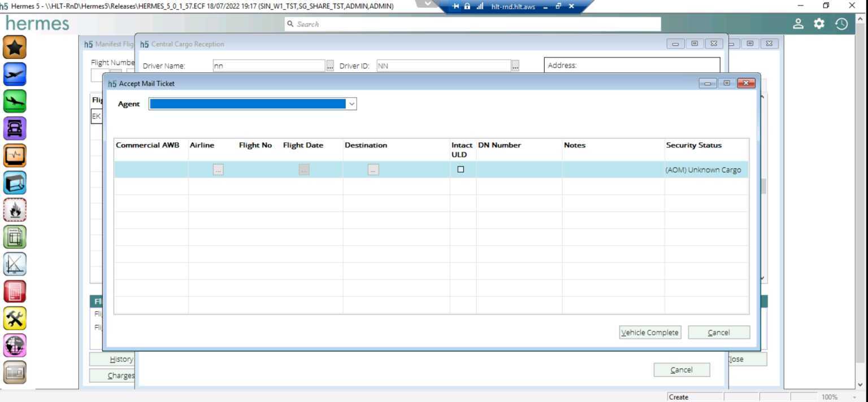Select the green arrivals airplane icon
The image size is (868, 402).
(15, 101)
